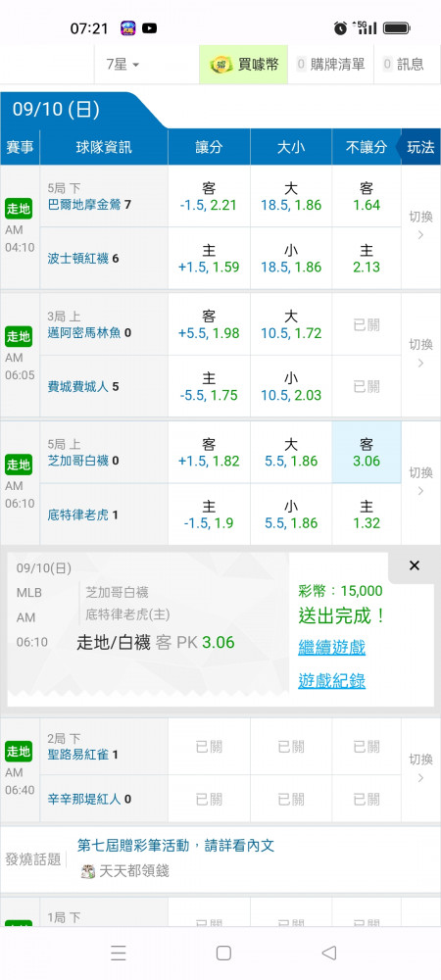Image resolution: width=441 pixels, height=980 pixels.
Task: Open Android recent apps menu icon
Action: pyautogui.click(x=118, y=953)
